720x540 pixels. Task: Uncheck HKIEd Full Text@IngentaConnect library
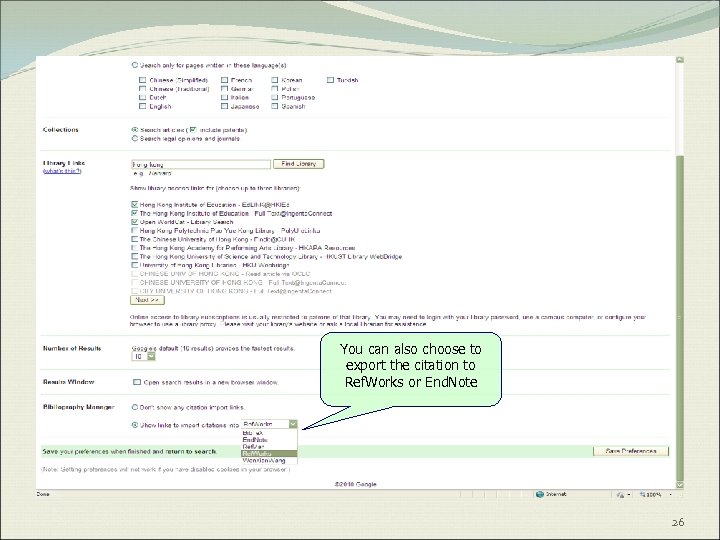(x=135, y=213)
